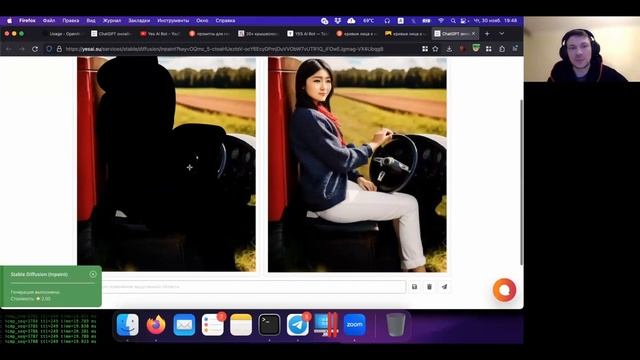Close the active ChatGPT tab
This screenshot has width=640, height=360.
coord(473,33)
